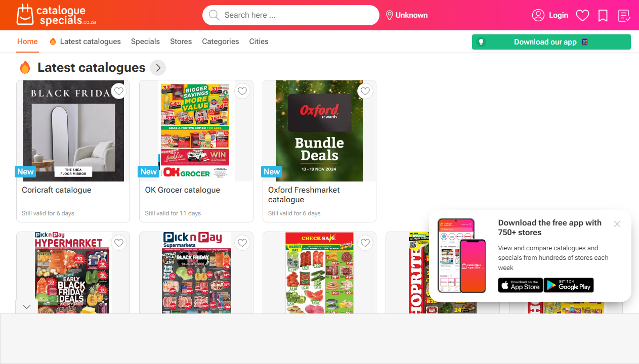Open the wishlist heart icon in header
Image resolution: width=639 pixels, height=364 pixels.
click(583, 16)
